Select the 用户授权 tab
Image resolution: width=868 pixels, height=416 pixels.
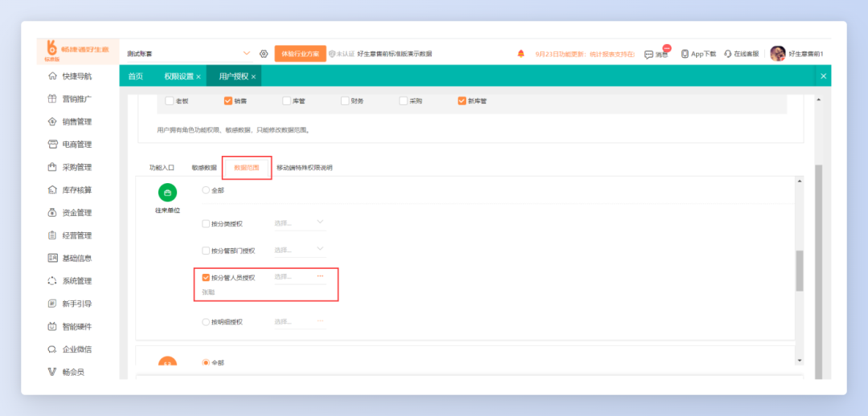pos(234,76)
